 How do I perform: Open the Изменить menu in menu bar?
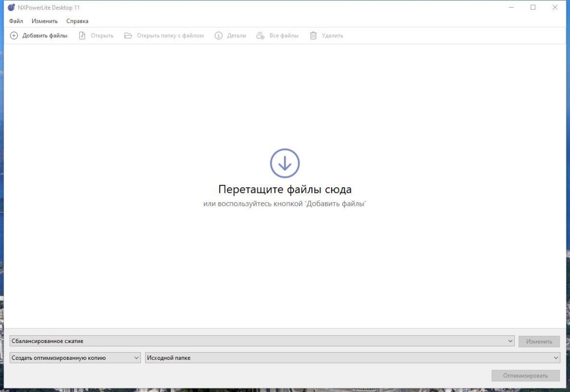point(44,21)
